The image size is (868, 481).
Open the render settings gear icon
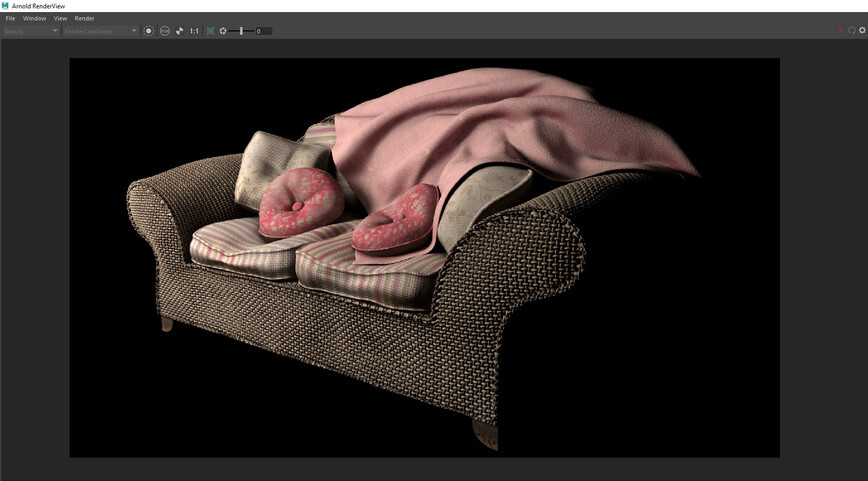coord(862,30)
